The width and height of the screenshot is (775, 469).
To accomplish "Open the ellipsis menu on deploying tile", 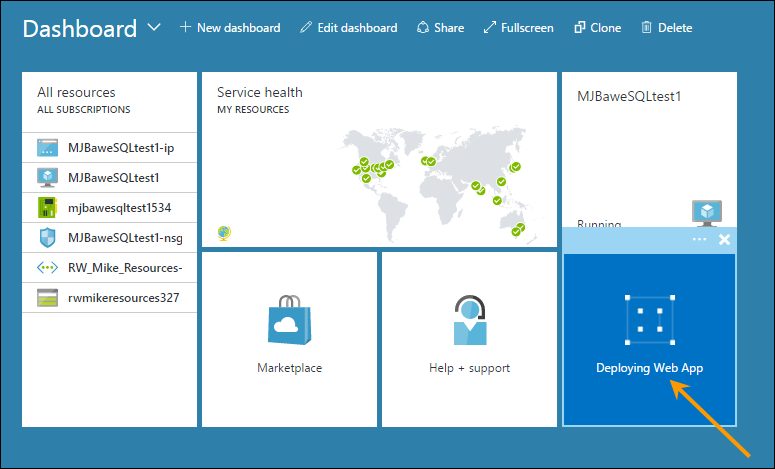I will coord(699,240).
